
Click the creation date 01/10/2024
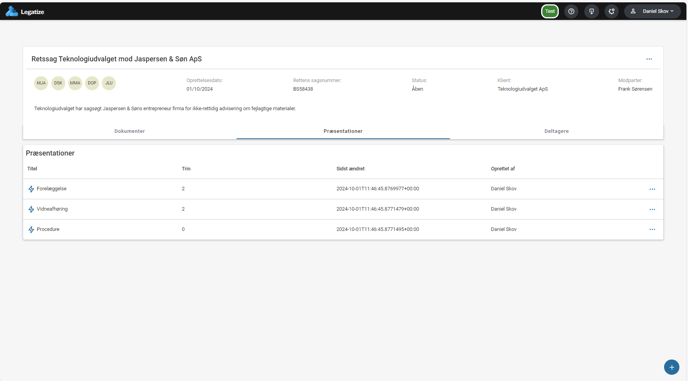point(200,89)
